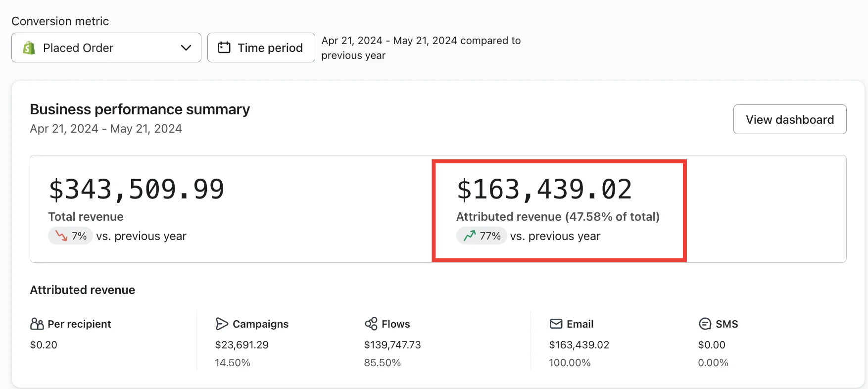Click the Shopify bag icon

29,48
